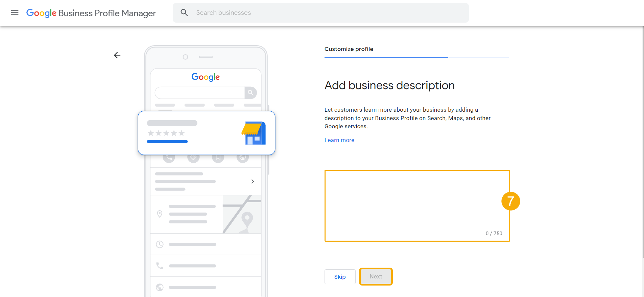644x297 pixels.
Task: Click the globe icon in mockup list
Action: tap(160, 287)
